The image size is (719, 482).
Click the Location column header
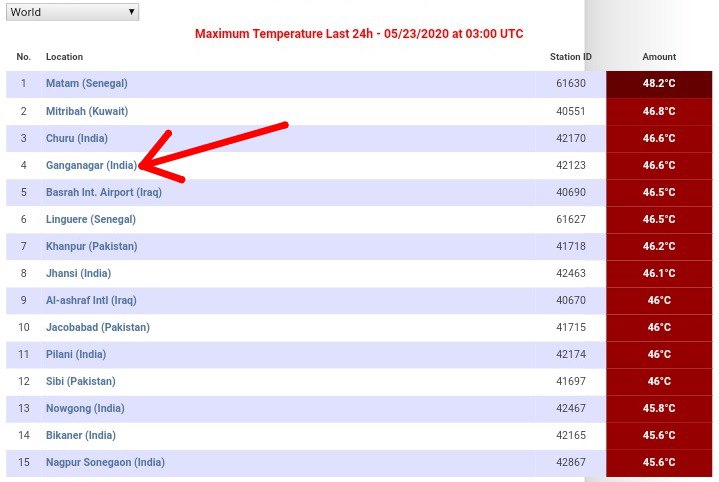64,57
